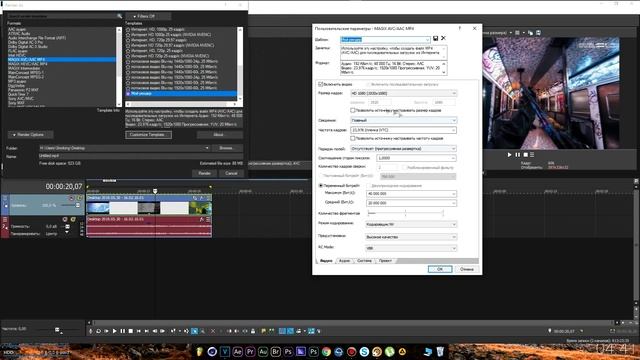Image resolution: width=640 pixels, height=360 pixels.
Task: Click the Name file field in Render As
Action: pyautogui.click(x=141, y=156)
